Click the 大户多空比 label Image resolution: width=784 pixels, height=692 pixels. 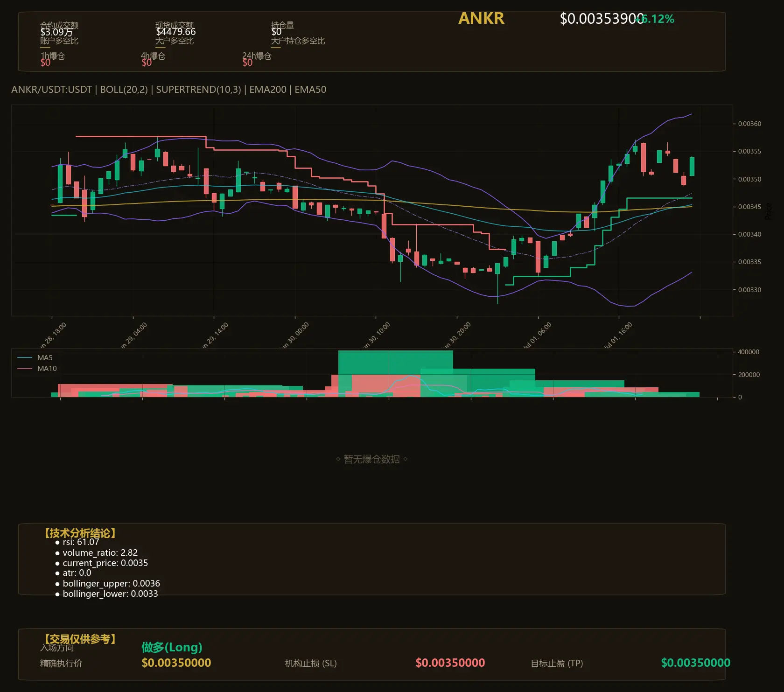(x=175, y=41)
